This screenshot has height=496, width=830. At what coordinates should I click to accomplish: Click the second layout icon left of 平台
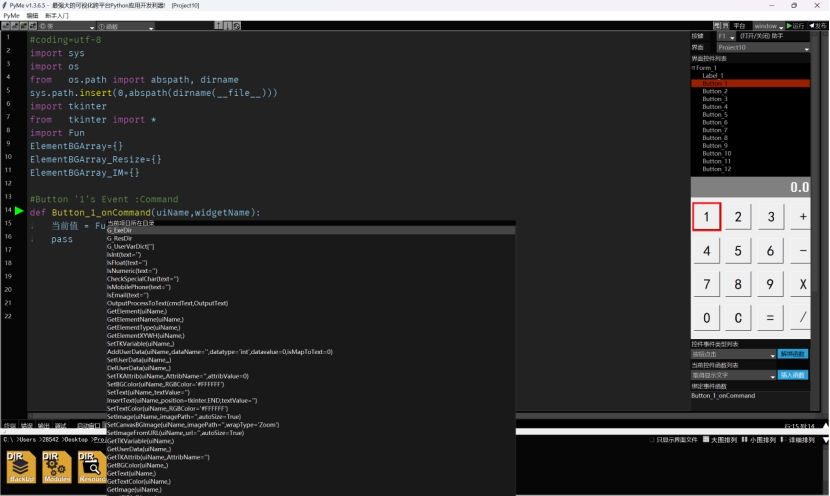726,26
